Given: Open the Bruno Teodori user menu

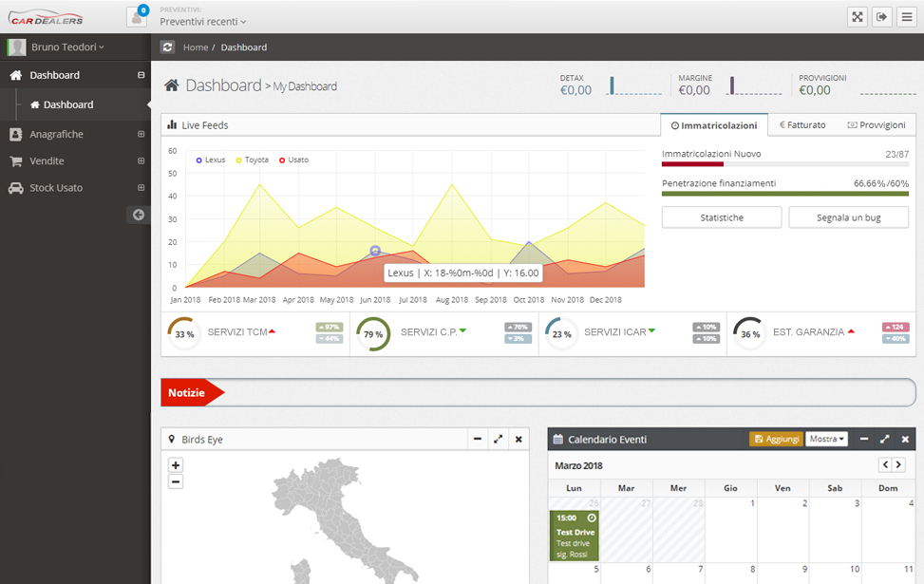Looking at the screenshot, I should click(x=67, y=47).
